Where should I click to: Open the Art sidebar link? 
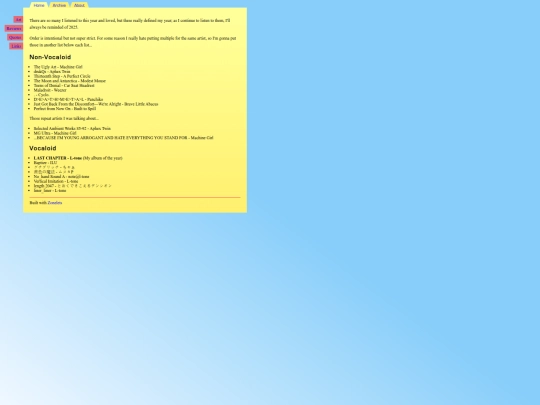(x=18, y=20)
